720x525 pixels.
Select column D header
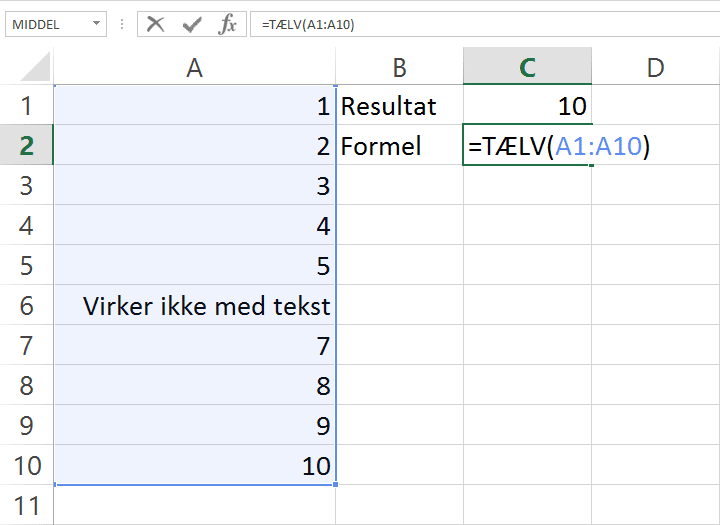click(655, 67)
